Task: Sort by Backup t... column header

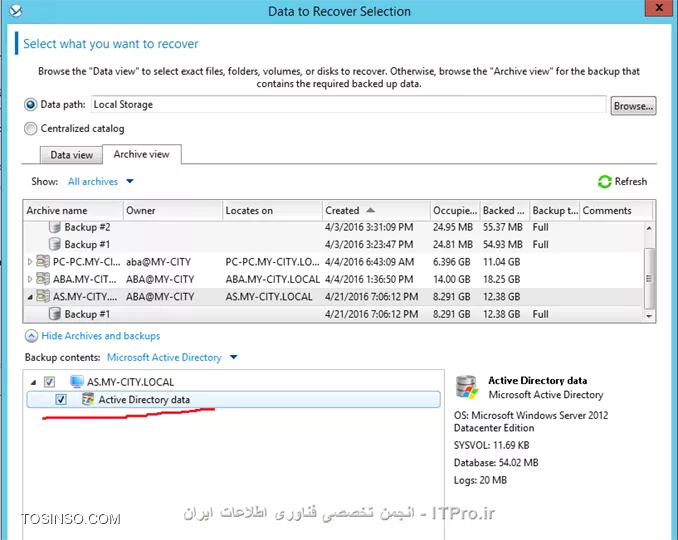Action: coord(555,211)
